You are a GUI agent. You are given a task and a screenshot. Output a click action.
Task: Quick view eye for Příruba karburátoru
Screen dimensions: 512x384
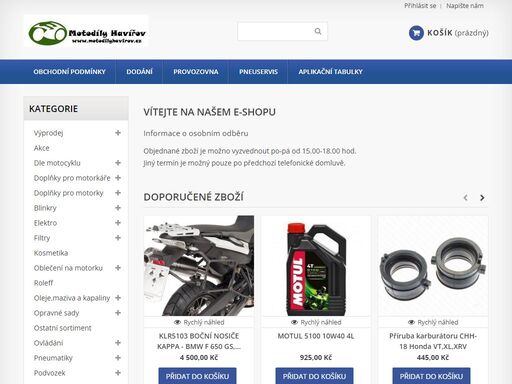click(411, 322)
